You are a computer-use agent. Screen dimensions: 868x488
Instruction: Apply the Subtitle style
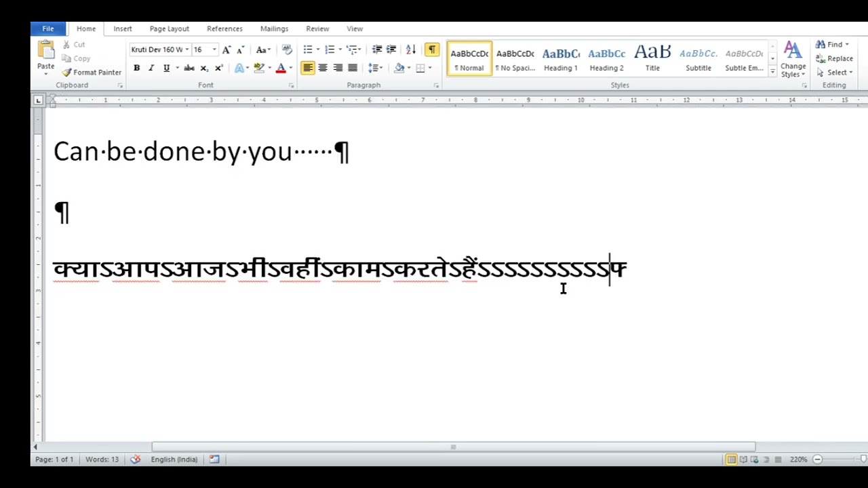click(x=698, y=59)
